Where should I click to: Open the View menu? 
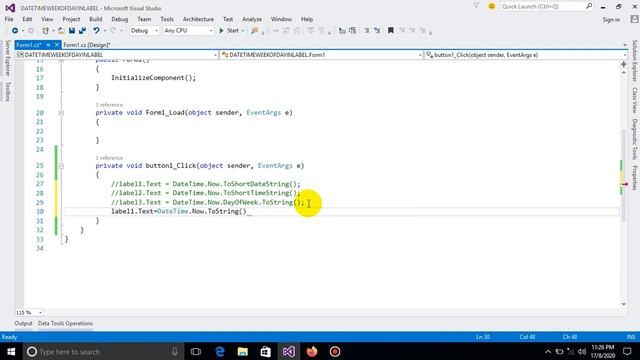[x=47, y=19]
